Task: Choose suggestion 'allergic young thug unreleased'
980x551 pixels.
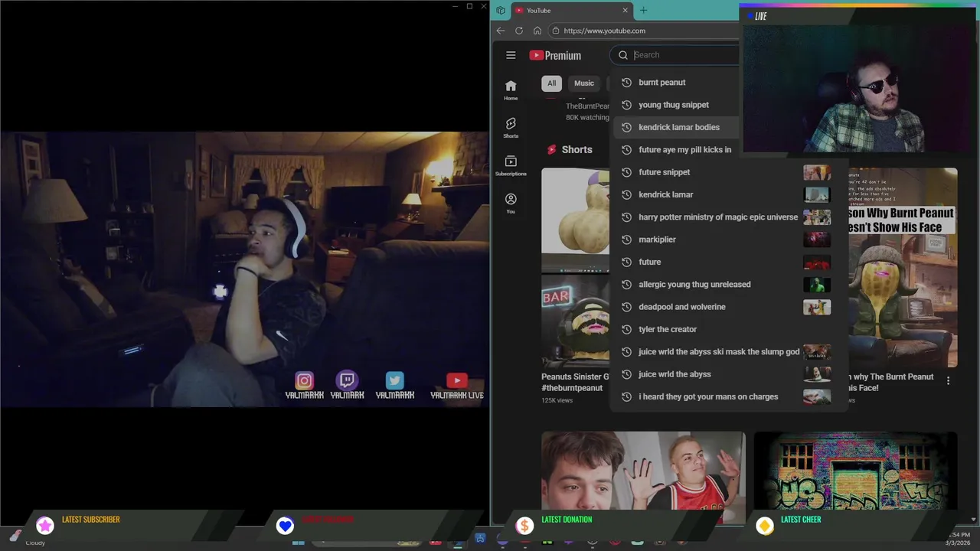Action: 694,285
